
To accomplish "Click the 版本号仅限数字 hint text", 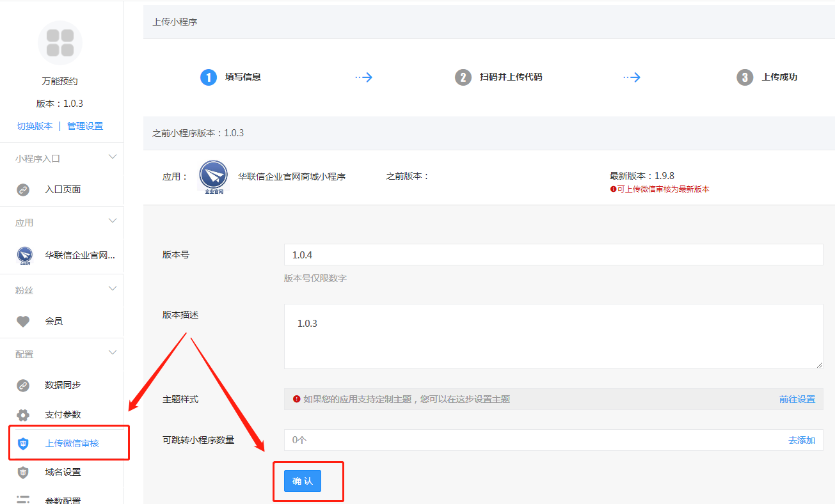I will [x=315, y=278].
